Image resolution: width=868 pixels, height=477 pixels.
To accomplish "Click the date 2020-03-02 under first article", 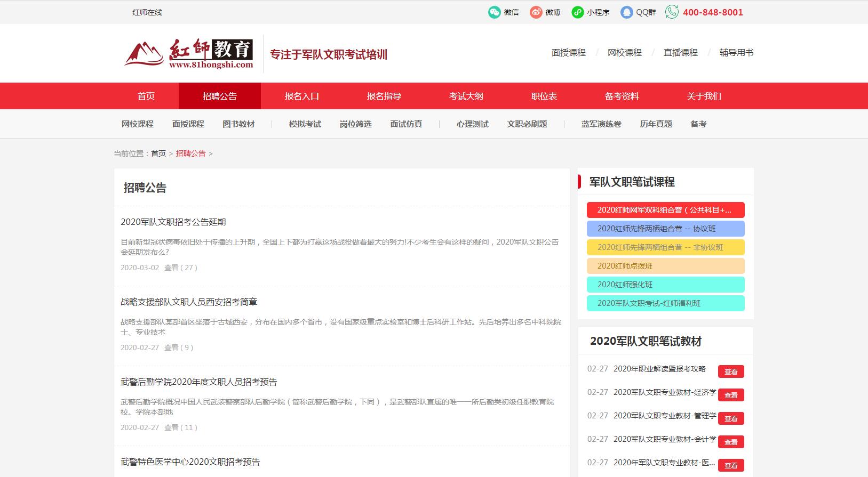I will [x=140, y=268].
